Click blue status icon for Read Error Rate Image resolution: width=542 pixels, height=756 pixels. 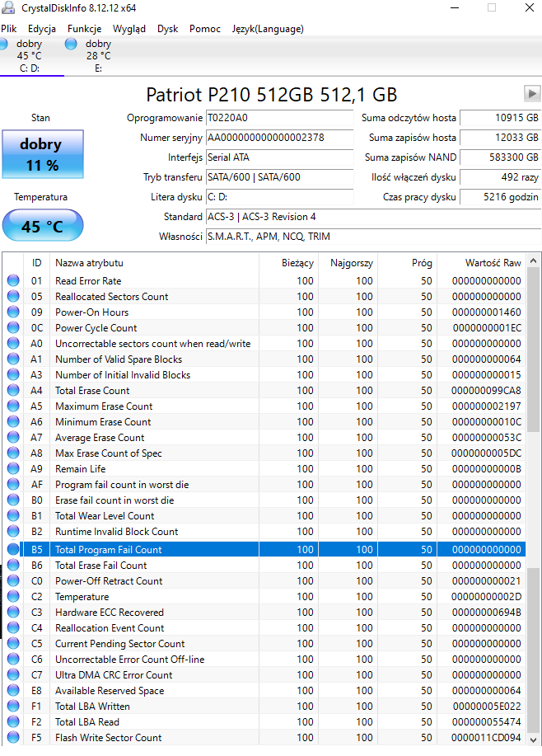13,280
